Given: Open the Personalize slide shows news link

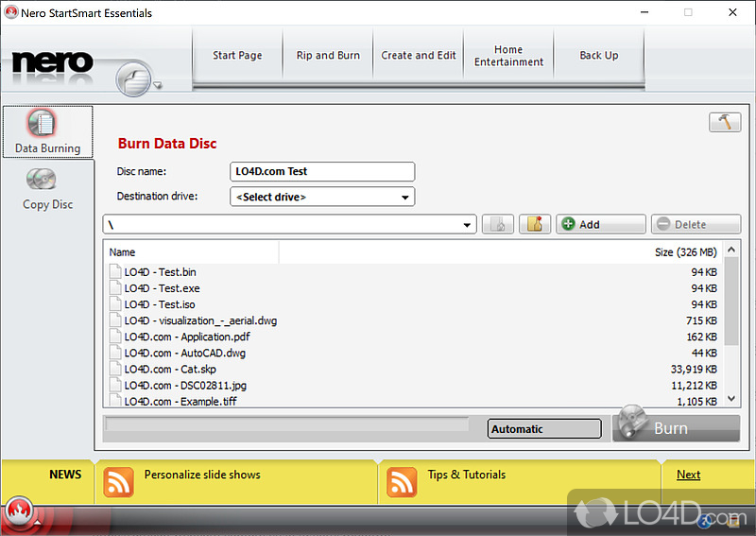Looking at the screenshot, I should (202, 475).
